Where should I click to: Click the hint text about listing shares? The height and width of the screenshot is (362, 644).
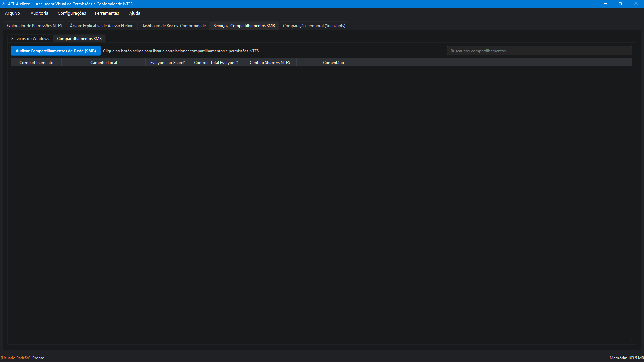181,51
